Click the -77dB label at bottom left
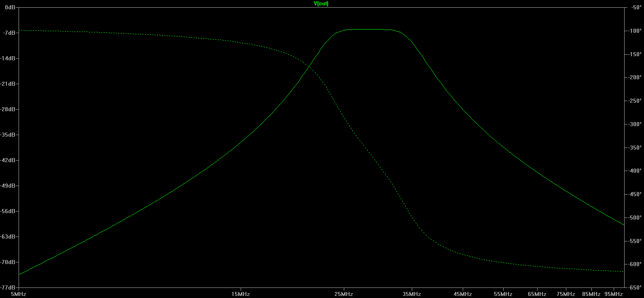 [8, 287]
